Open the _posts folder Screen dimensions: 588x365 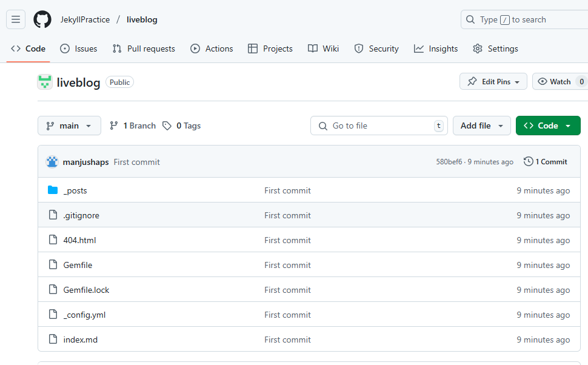point(75,190)
